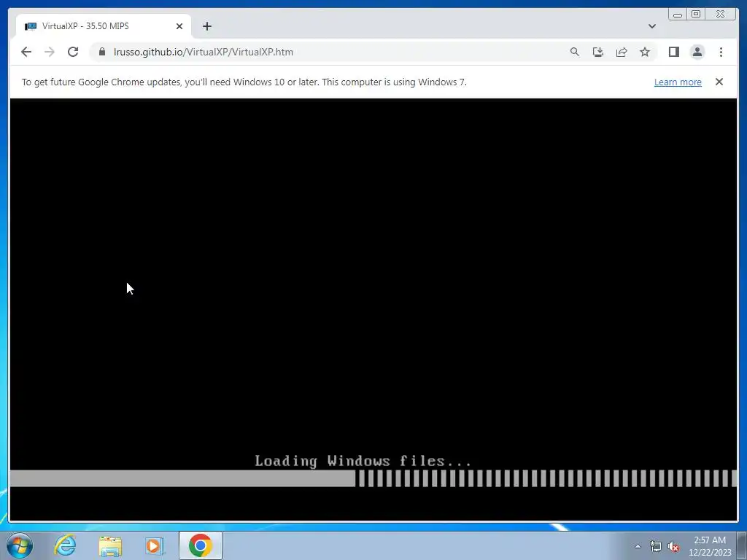The image size is (747, 560).
Task: Open a new tab with the plus button
Action: (x=206, y=26)
